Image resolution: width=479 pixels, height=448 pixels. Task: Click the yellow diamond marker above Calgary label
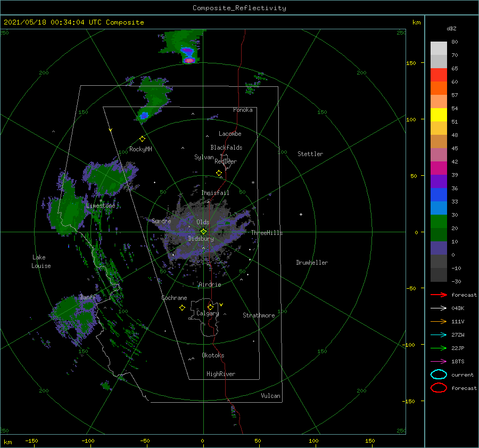click(210, 307)
